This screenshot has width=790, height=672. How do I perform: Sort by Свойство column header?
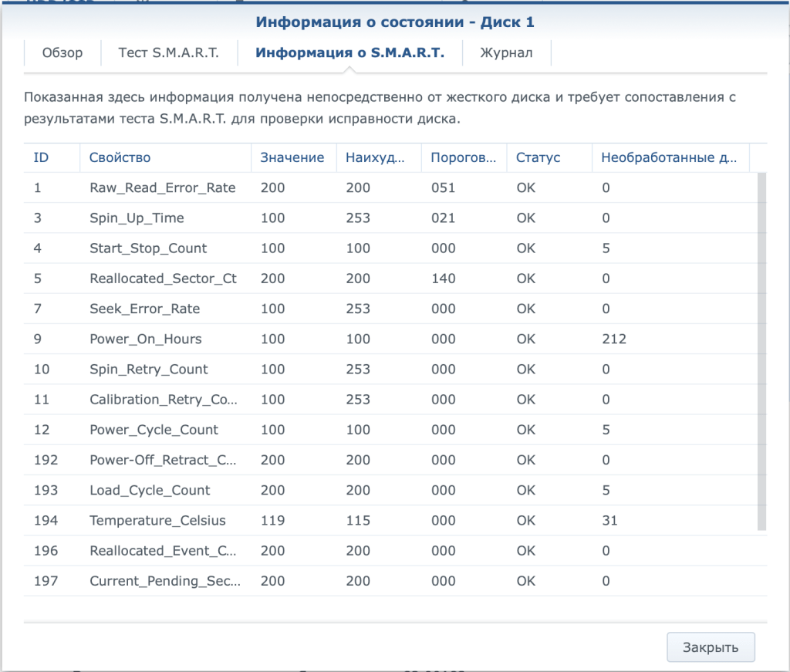pos(165,157)
